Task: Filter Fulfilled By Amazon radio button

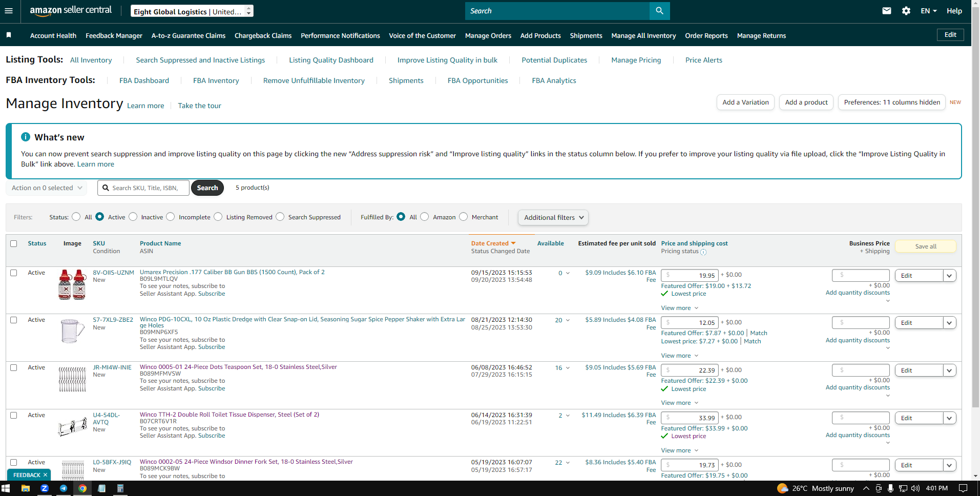Action: tap(425, 217)
